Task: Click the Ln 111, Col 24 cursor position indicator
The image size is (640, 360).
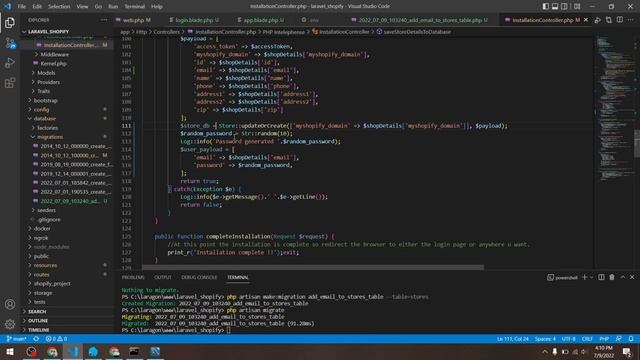Action: tap(513, 339)
